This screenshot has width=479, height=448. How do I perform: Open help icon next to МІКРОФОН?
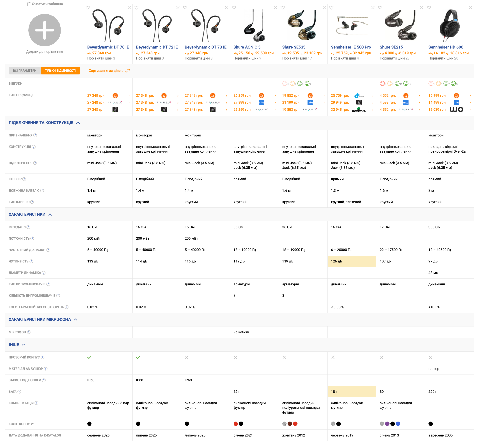pos(29,332)
